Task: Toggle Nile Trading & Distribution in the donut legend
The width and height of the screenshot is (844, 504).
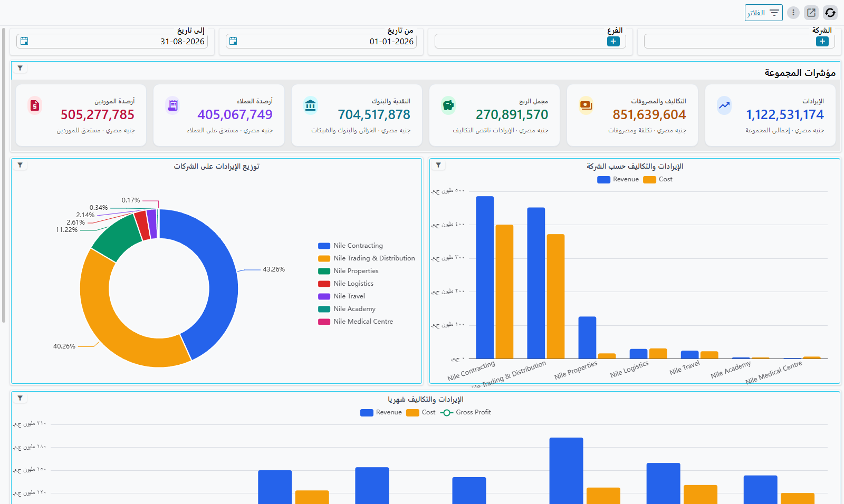Action: point(367,258)
